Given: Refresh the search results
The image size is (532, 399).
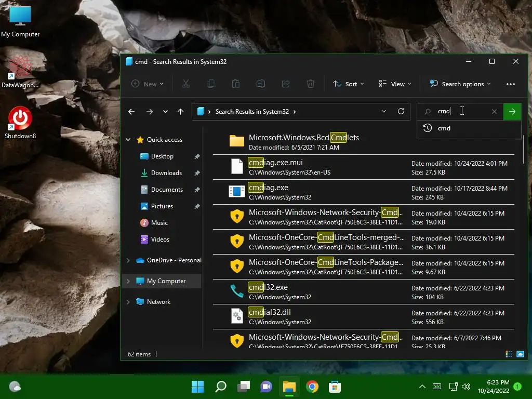Looking at the screenshot, I should (401, 111).
